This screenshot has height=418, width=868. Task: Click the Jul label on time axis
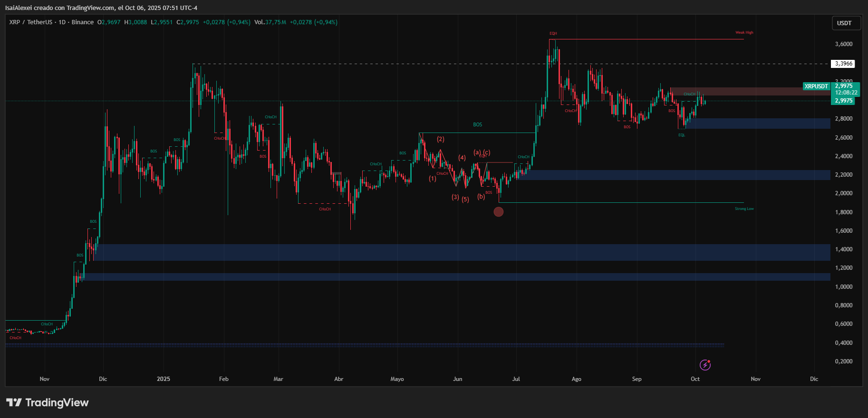click(x=516, y=379)
